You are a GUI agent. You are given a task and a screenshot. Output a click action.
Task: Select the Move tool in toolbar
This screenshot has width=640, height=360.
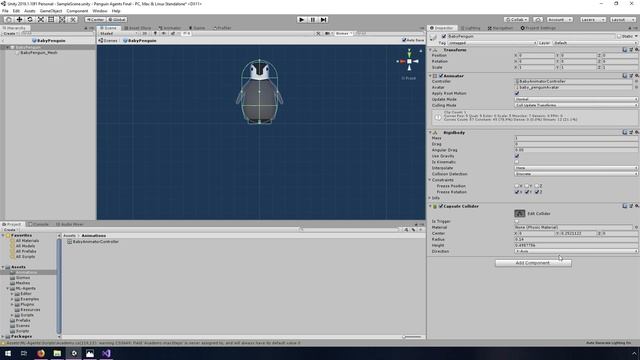[19, 20]
